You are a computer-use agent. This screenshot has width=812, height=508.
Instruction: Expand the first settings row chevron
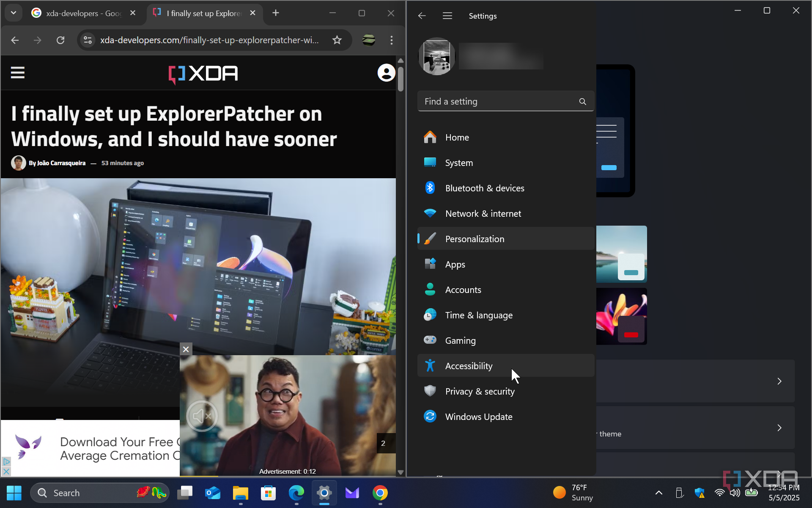click(x=779, y=381)
